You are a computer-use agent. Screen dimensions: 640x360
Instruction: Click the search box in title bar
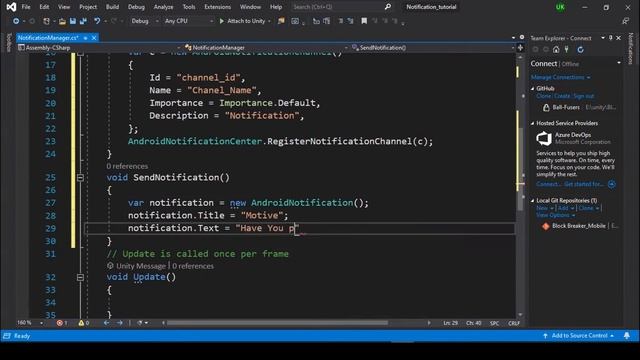342,7
